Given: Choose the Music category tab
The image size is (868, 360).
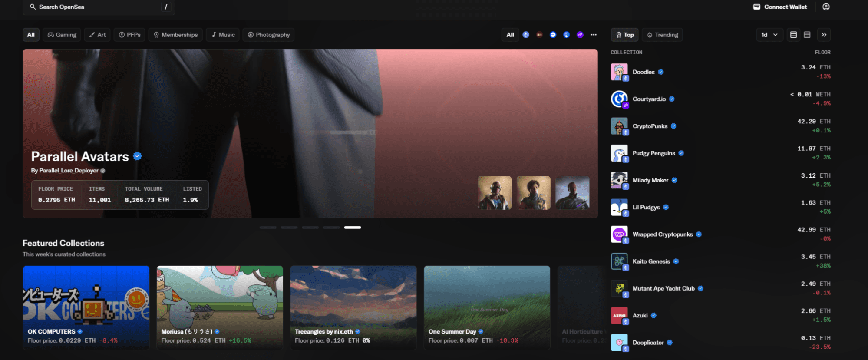Looking at the screenshot, I should click(x=223, y=35).
